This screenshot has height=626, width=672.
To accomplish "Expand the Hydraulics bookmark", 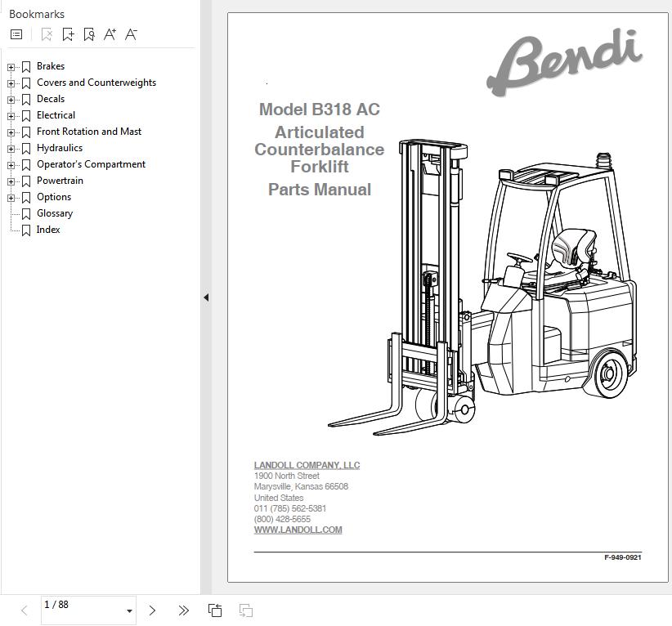I will [x=11, y=149].
